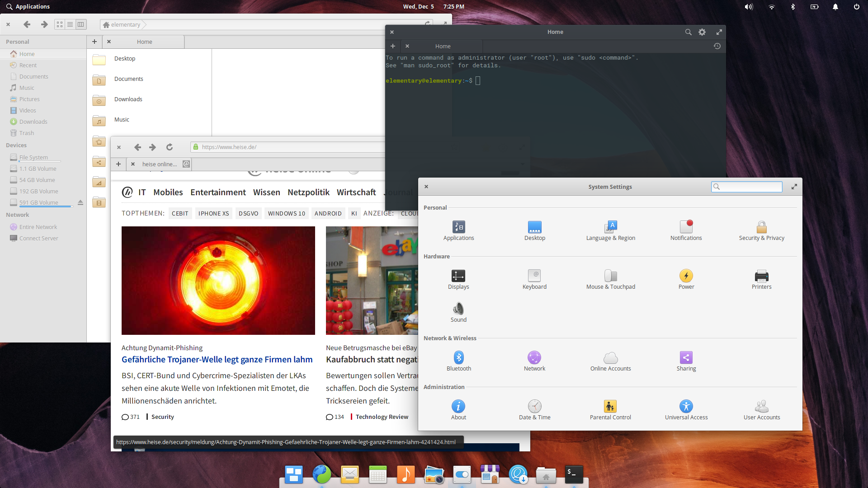Image resolution: width=868 pixels, height=488 pixels.
Task: Reload the heise.de page
Action: (x=170, y=147)
